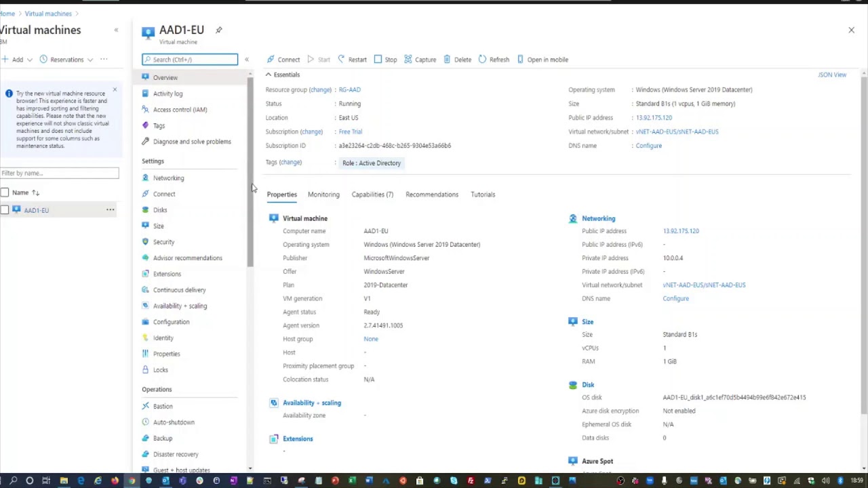Collapse the resource menu sidebar
Image resolution: width=868 pixels, height=488 pixels.
click(x=247, y=60)
